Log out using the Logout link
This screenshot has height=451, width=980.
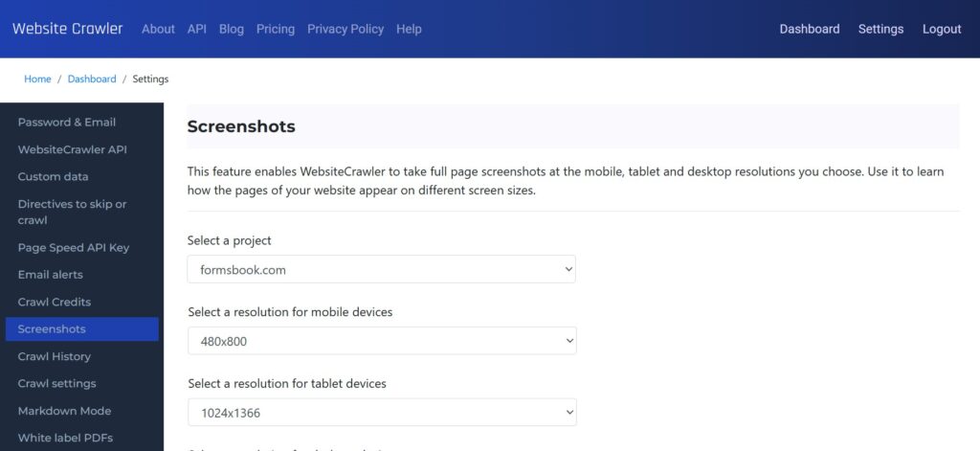[942, 29]
